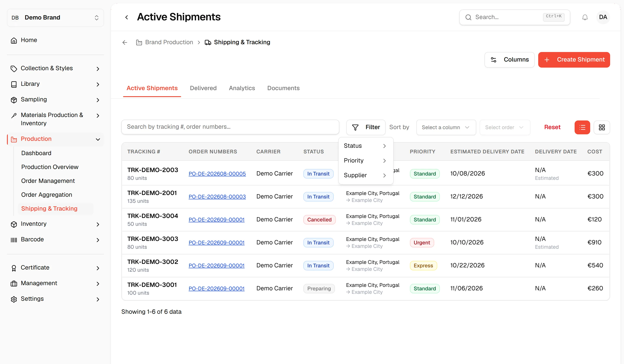The height and width of the screenshot is (364, 624).
Task: Click the Settings gear icon
Action: (14, 299)
